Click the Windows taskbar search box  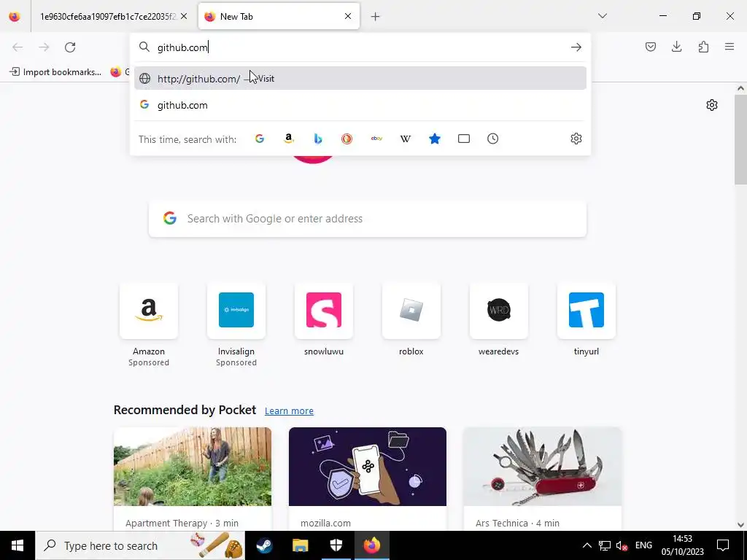coord(140,545)
